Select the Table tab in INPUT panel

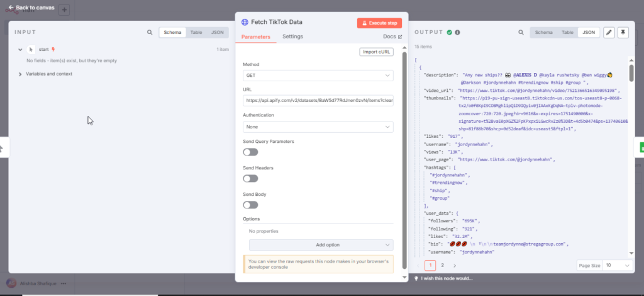[x=196, y=33]
